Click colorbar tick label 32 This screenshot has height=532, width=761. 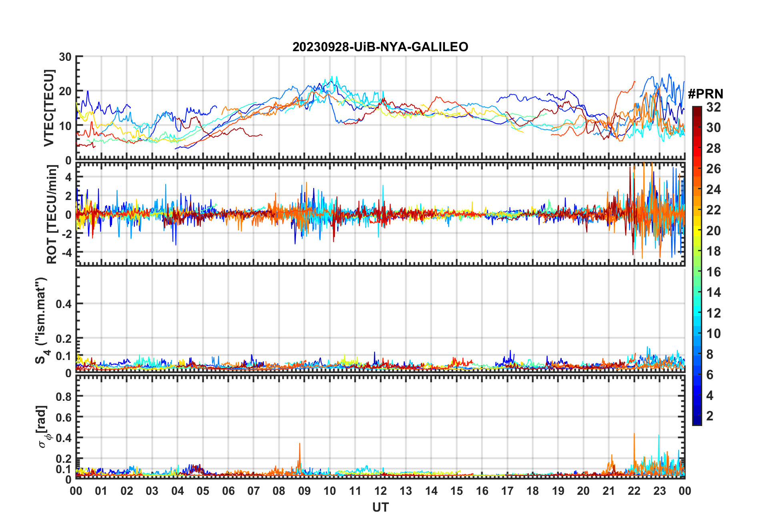pos(713,107)
